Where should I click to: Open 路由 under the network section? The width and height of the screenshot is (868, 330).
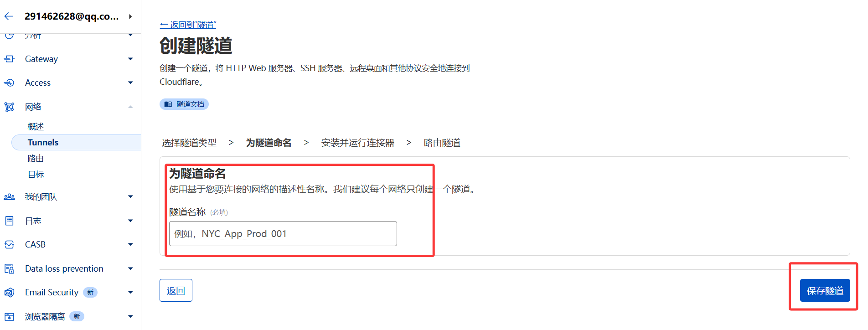[36, 158]
